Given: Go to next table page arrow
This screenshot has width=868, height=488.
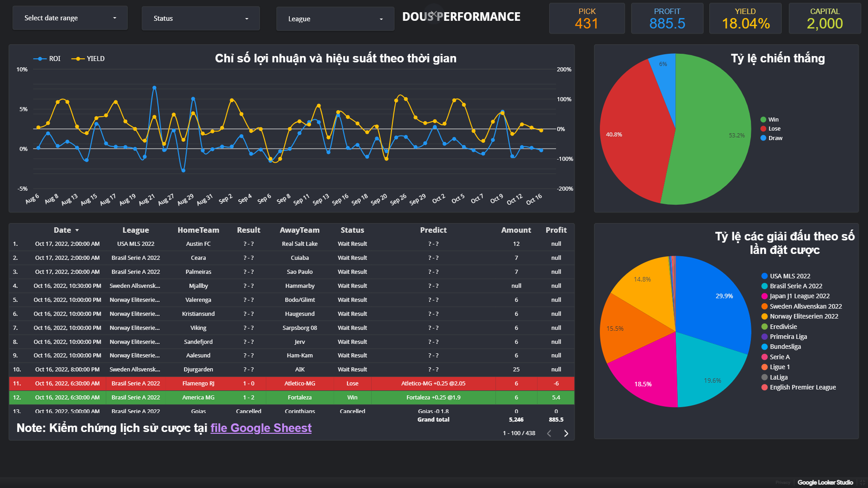Looking at the screenshot, I should (566, 433).
